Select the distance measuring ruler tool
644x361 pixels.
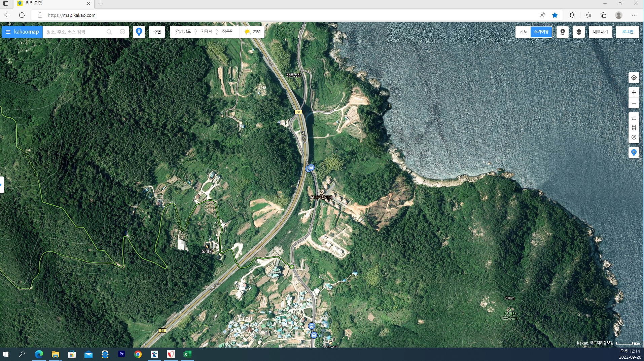(634, 118)
